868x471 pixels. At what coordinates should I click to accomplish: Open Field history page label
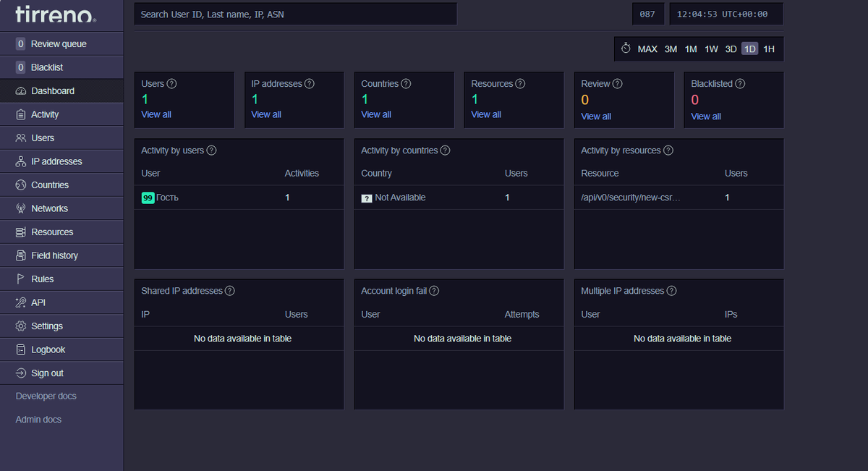click(x=54, y=255)
